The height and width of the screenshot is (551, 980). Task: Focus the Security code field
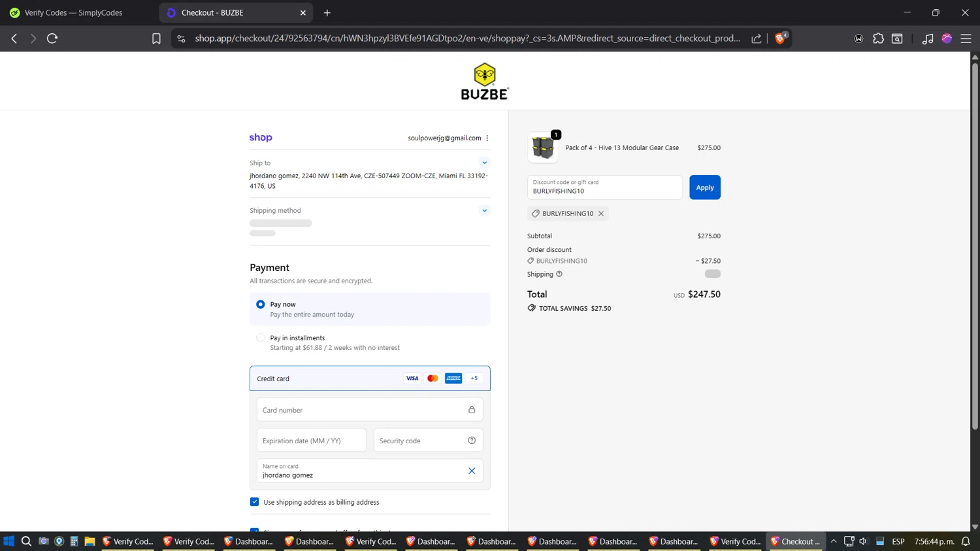pos(429,441)
